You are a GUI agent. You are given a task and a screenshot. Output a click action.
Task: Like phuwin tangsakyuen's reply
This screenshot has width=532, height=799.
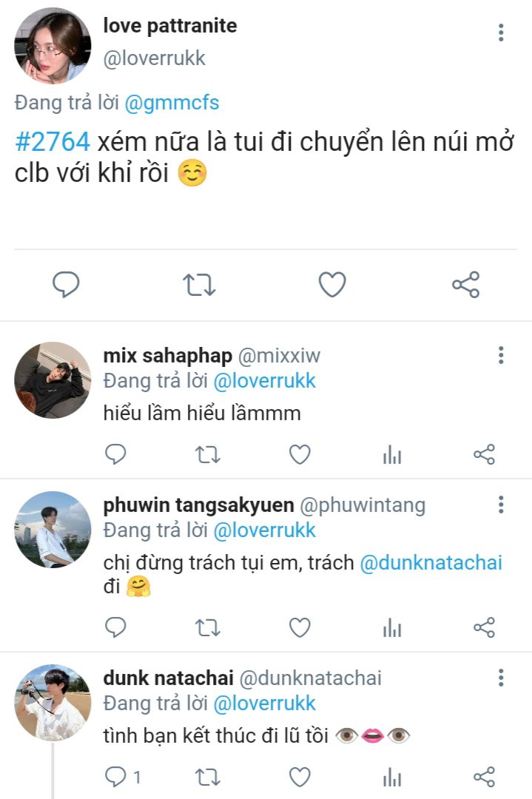click(300, 628)
